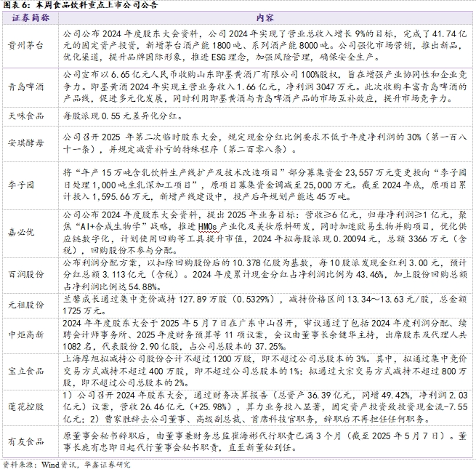
Task: Click the '安琪酵母' company name cell
Action: (26, 143)
